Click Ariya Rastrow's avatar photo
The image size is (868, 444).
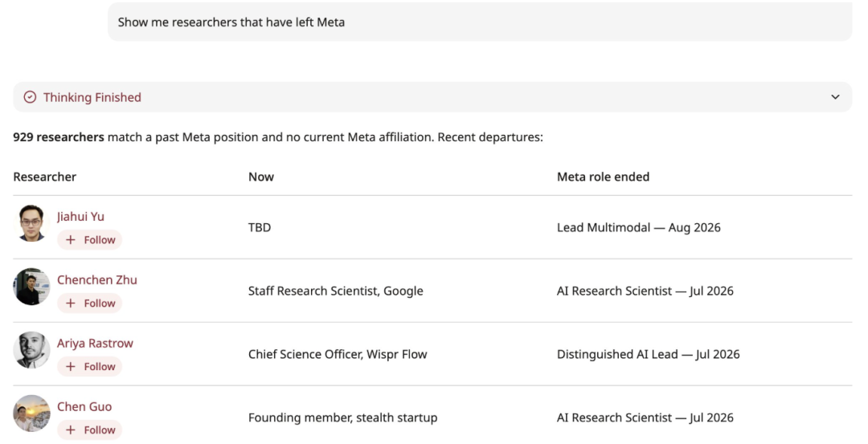coord(31,350)
